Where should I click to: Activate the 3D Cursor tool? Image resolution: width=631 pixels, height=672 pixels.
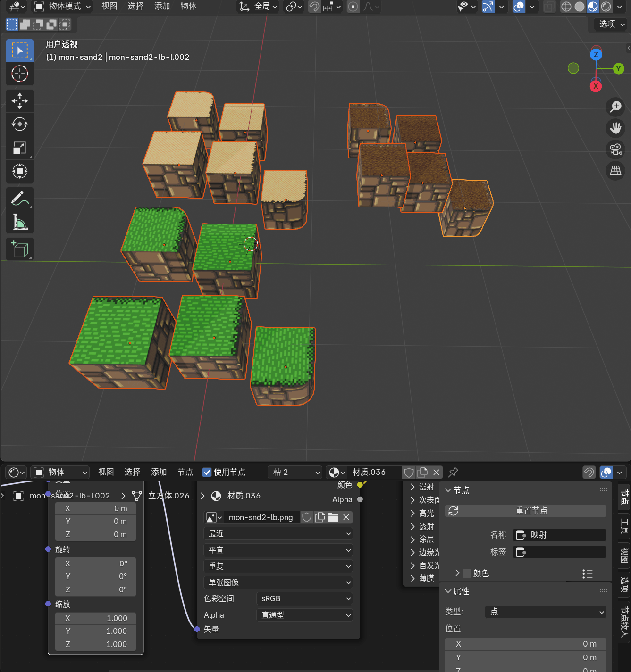pos(20,74)
